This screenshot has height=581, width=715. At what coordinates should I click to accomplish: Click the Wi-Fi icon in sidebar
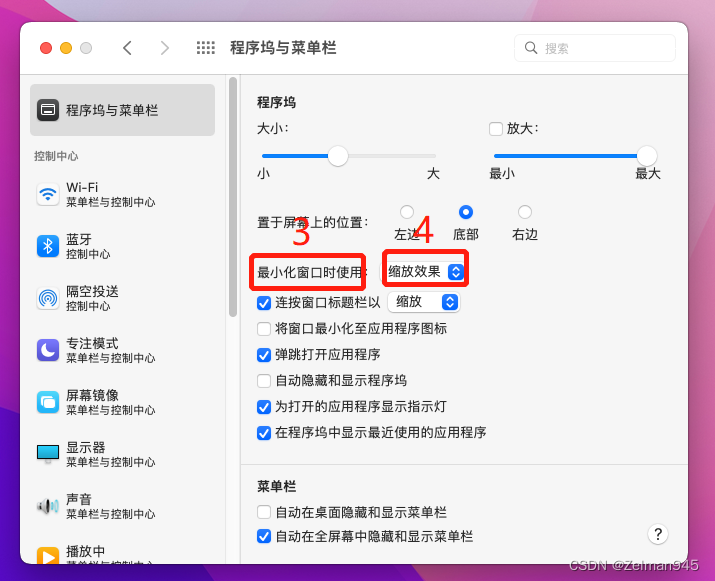pyautogui.click(x=48, y=194)
